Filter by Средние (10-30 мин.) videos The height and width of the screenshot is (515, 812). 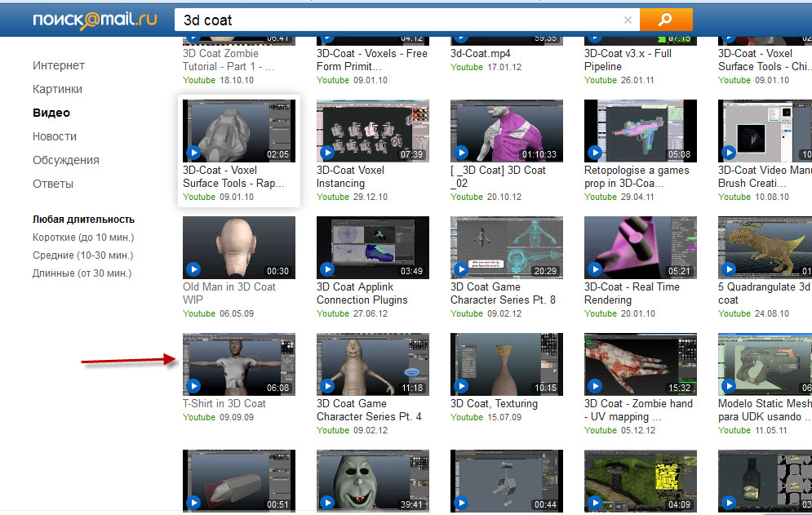pyautogui.click(x=83, y=255)
